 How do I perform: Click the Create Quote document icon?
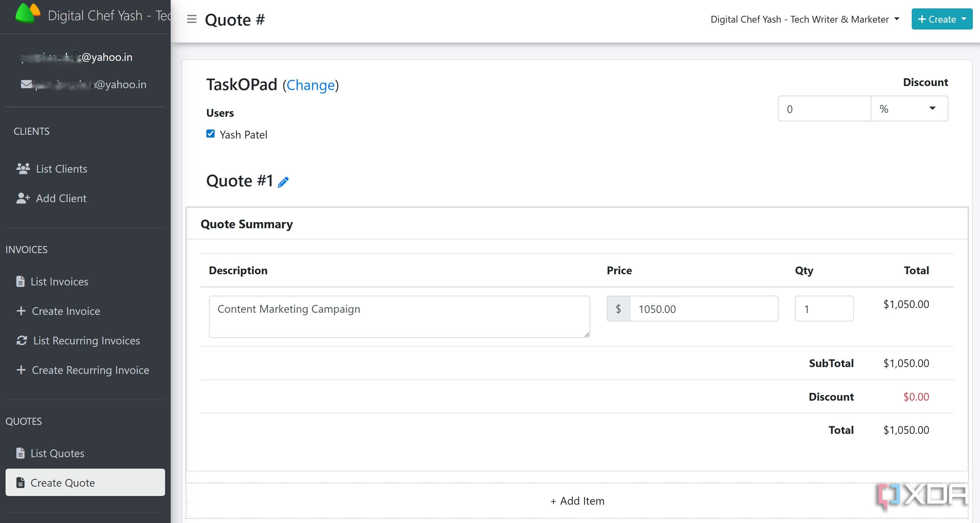[x=20, y=482]
